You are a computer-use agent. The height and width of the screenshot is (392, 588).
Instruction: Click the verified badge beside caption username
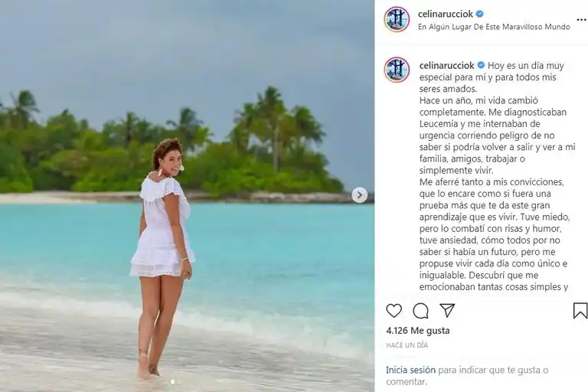click(481, 65)
